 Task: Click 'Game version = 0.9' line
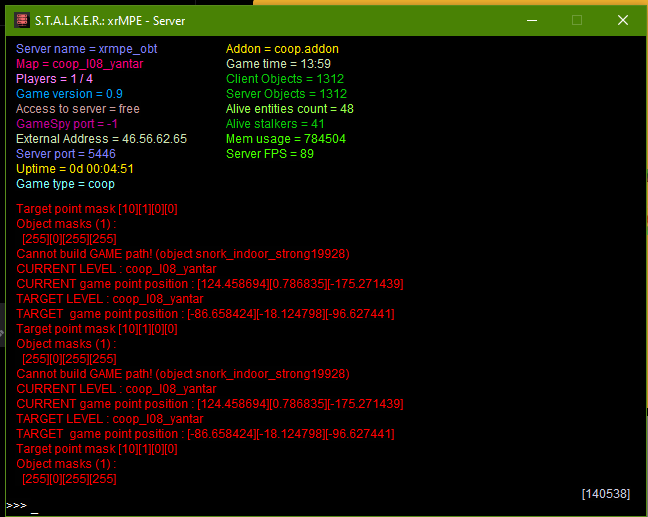point(69,94)
